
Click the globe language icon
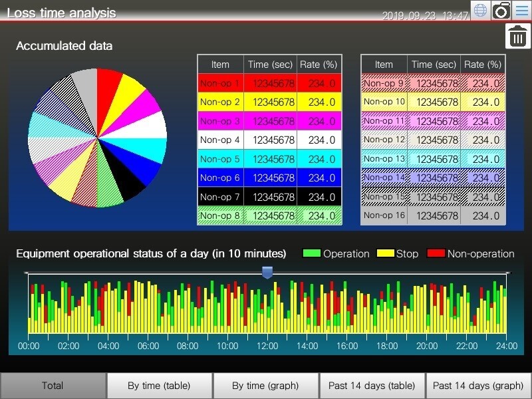(x=480, y=11)
